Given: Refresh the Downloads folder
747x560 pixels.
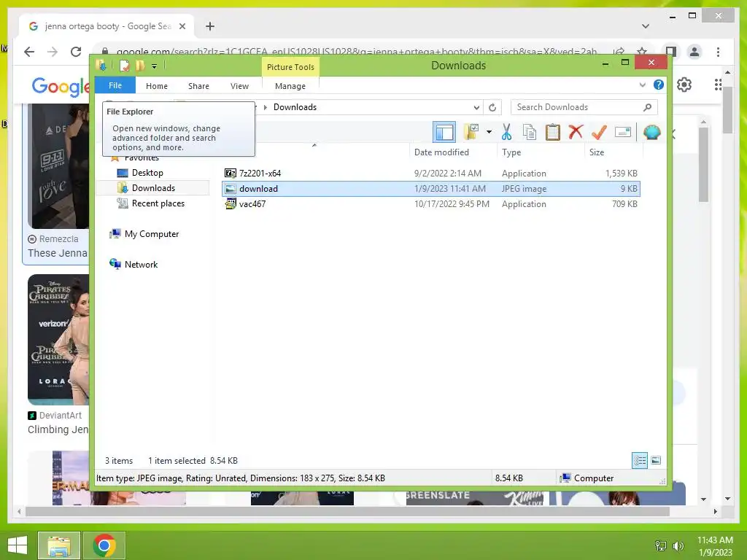Looking at the screenshot, I should point(492,107).
